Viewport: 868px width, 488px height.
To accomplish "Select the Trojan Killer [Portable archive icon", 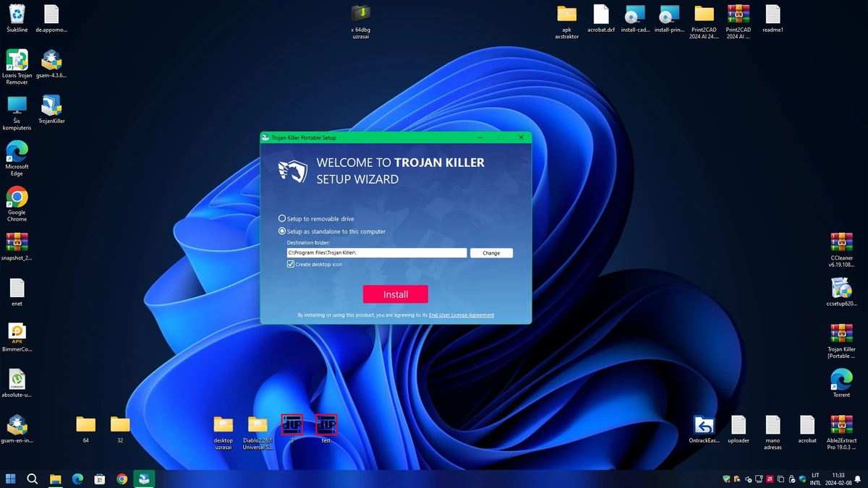I will (841, 341).
